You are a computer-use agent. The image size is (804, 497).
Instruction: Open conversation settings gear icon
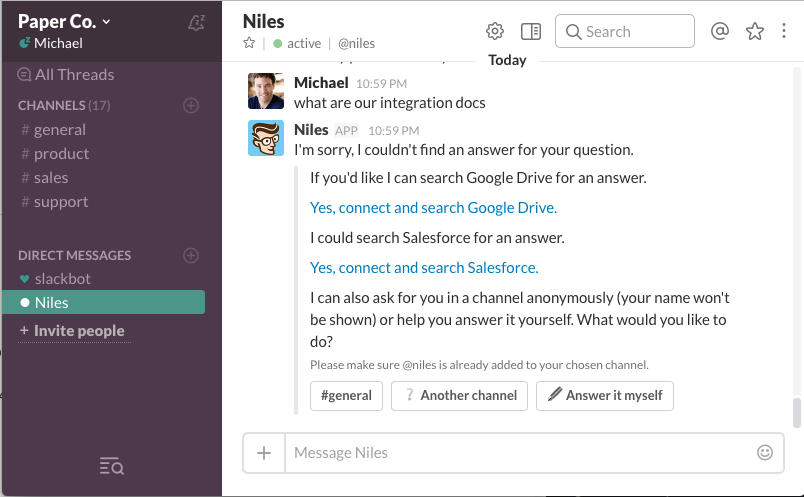coord(495,31)
